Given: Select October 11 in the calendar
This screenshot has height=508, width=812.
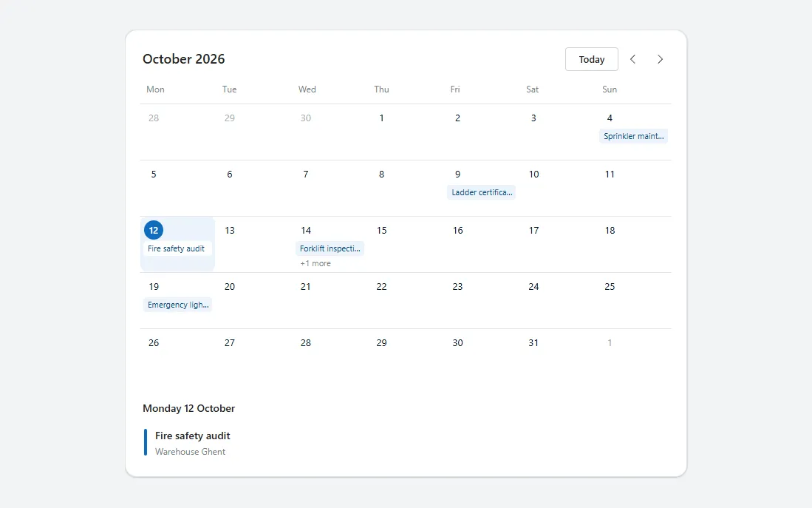Looking at the screenshot, I should point(610,175).
